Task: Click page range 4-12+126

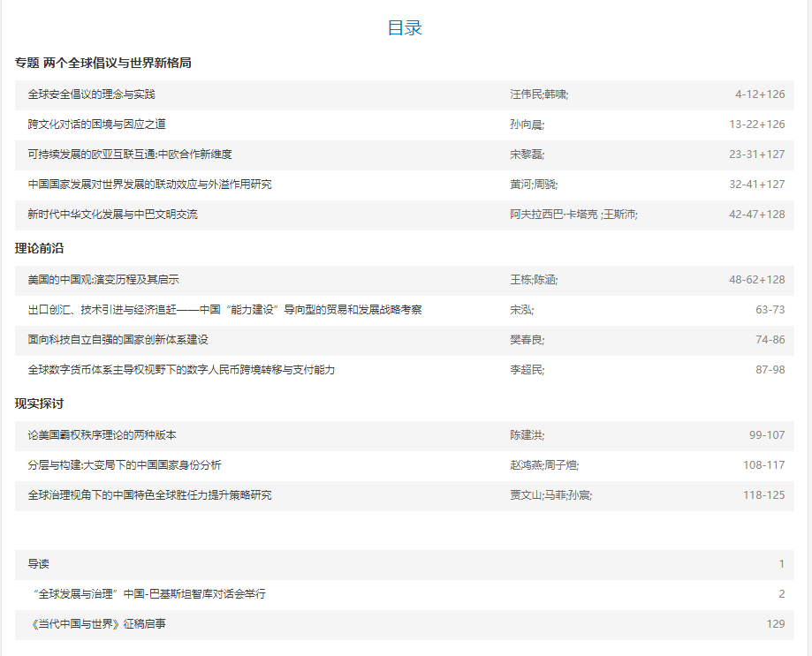Action: pos(760,94)
